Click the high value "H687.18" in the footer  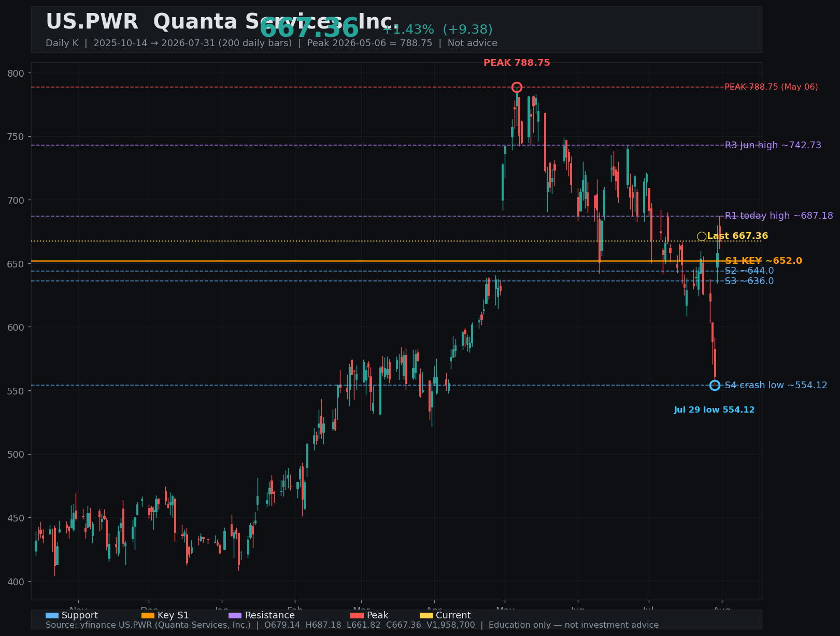point(323,625)
